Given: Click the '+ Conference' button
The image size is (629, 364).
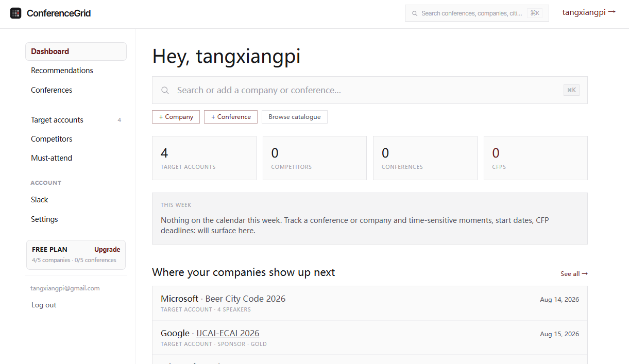Looking at the screenshot, I should tap(231, 117).
